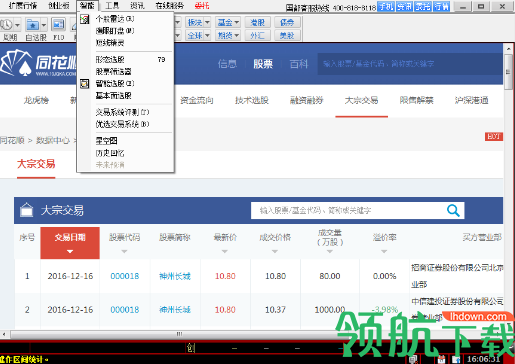This screenshot has width=515, height=364.
Task: Click the red HOT badge
Action: 494,136
